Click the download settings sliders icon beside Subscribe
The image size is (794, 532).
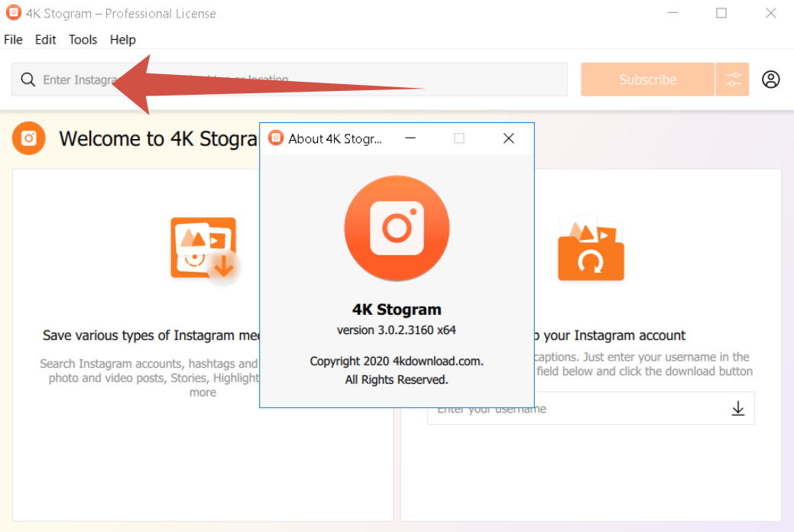pyautogui.click(x=733, y=79)
